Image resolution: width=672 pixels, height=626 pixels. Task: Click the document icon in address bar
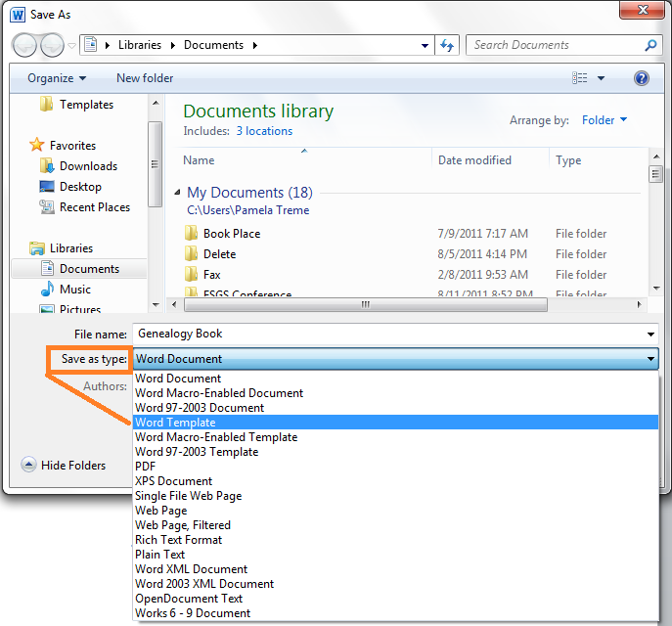90,45
